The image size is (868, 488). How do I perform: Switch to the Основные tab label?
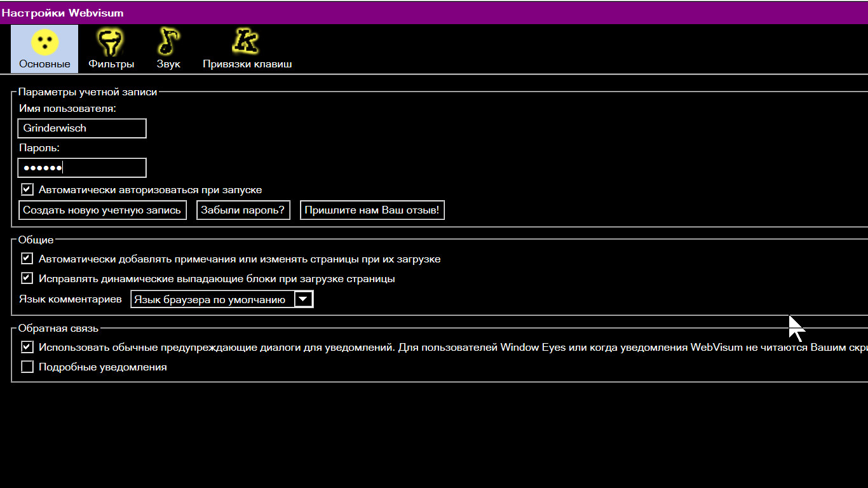[44, 64]
